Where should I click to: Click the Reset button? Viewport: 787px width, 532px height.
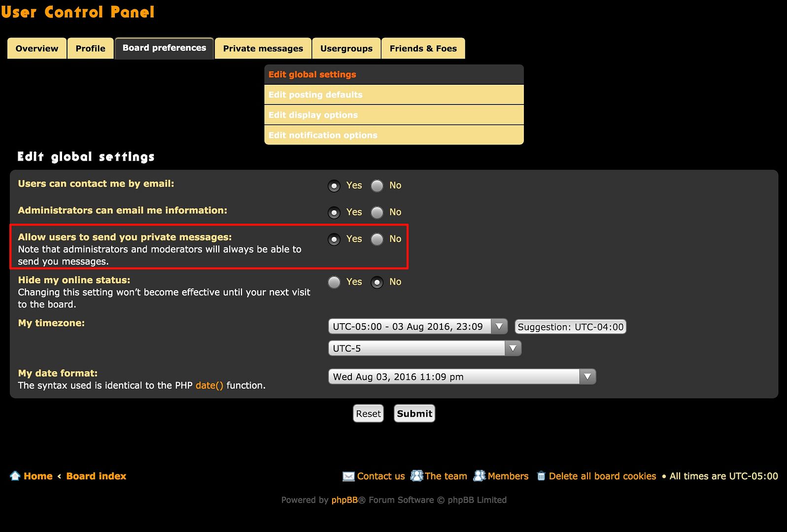368,414
